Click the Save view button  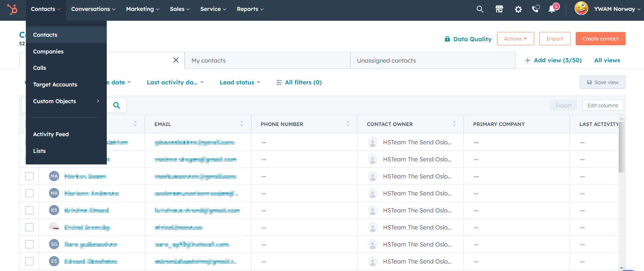coord(603,82)
